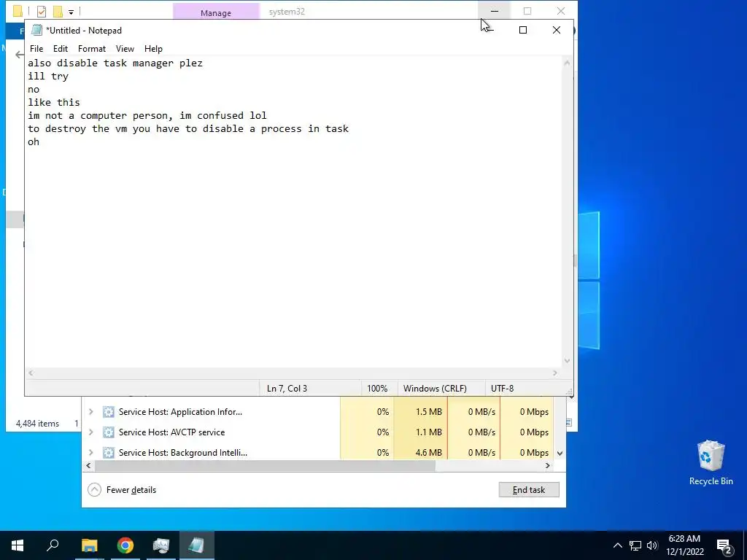The width and height of the screenshot is (747, 560).
Task: Click 4.6 MB memory cell
Action: click(x=421, y=452)
